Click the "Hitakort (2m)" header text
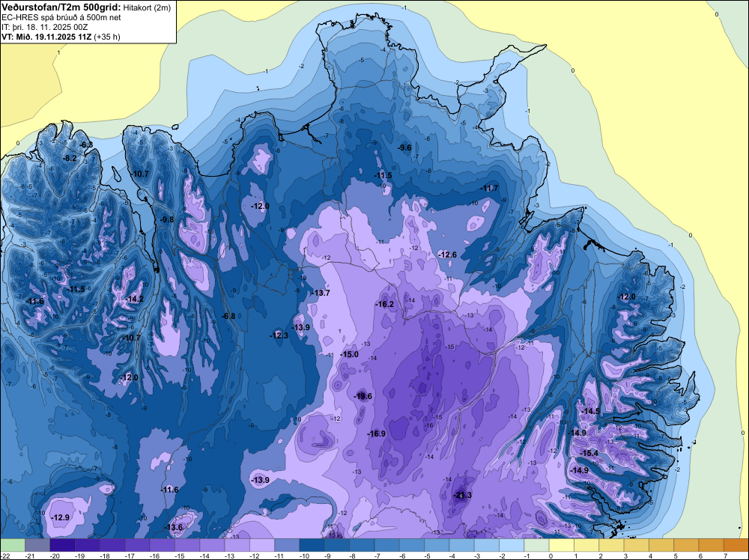Viewport: 749px width, 560px height. [x=145, y=7]
